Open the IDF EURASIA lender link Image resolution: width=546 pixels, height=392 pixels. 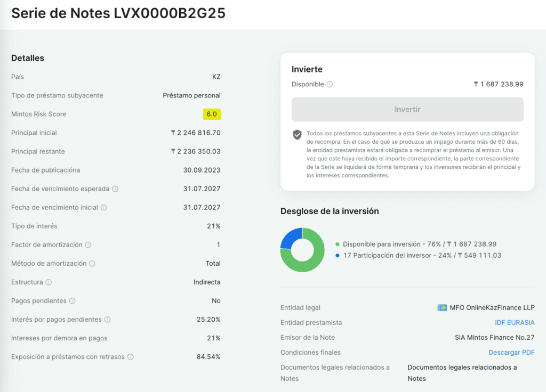[x=515, y=323]
